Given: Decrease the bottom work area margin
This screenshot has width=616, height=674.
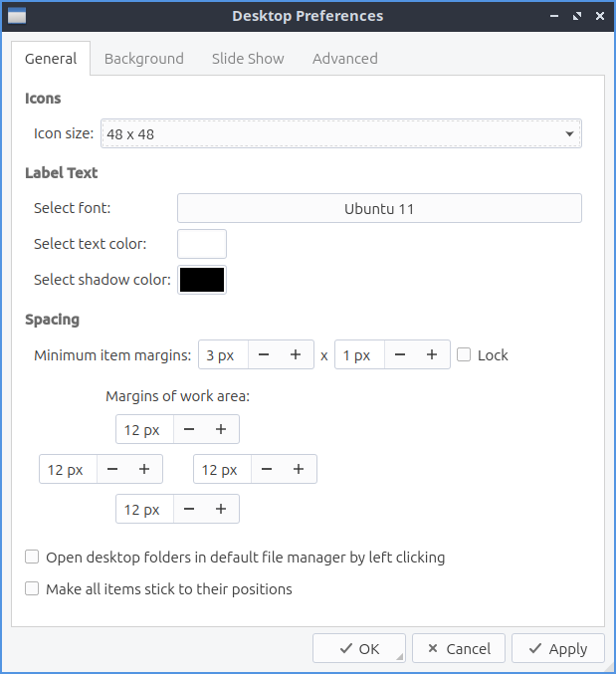Looking at the screenshot, I should click(189, 510).
